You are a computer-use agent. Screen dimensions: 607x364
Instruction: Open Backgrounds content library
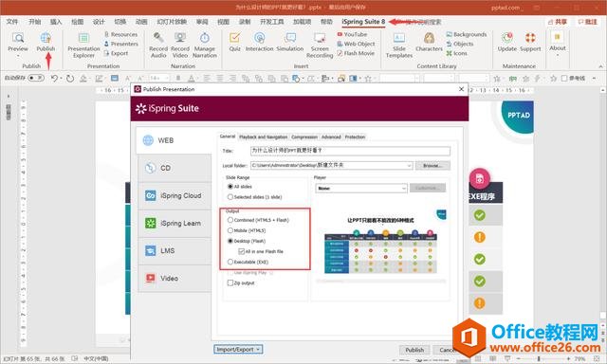(x=466, y=34)
